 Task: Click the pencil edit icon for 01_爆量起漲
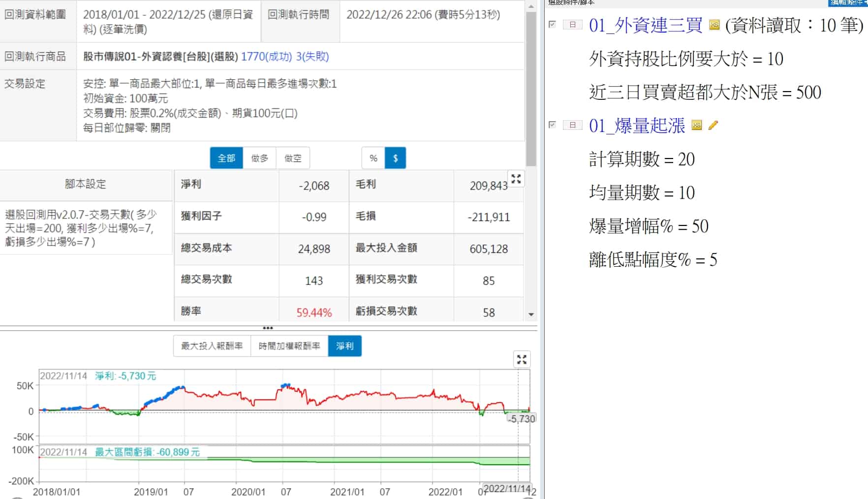pyautogui.click(x=713, y=125)
